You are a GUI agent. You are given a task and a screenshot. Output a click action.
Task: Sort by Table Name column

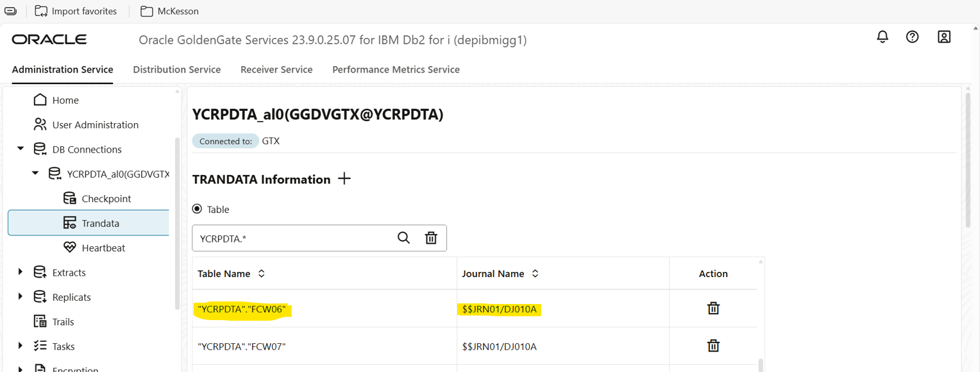coord(262,274)
